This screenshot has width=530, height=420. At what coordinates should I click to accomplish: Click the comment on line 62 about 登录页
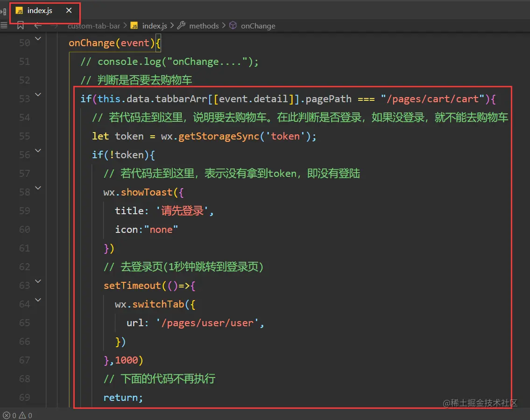point(183,267)
